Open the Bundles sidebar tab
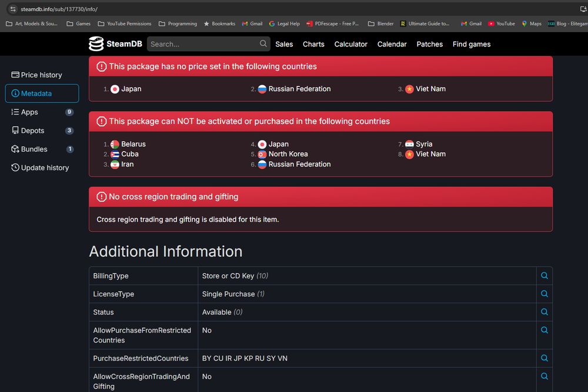This screenshot has width=588, height=392. point(42,149)
